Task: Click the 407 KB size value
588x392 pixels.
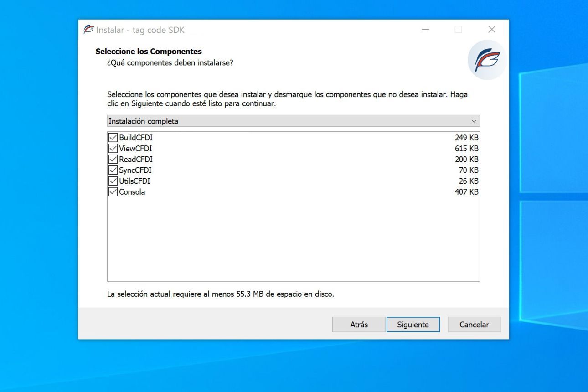Action: point(466,192)
